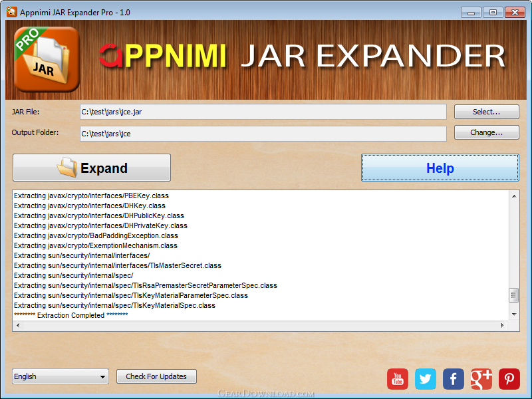Click the 'Output Folder:' label
Screen dimensions: 532x399
35,132
